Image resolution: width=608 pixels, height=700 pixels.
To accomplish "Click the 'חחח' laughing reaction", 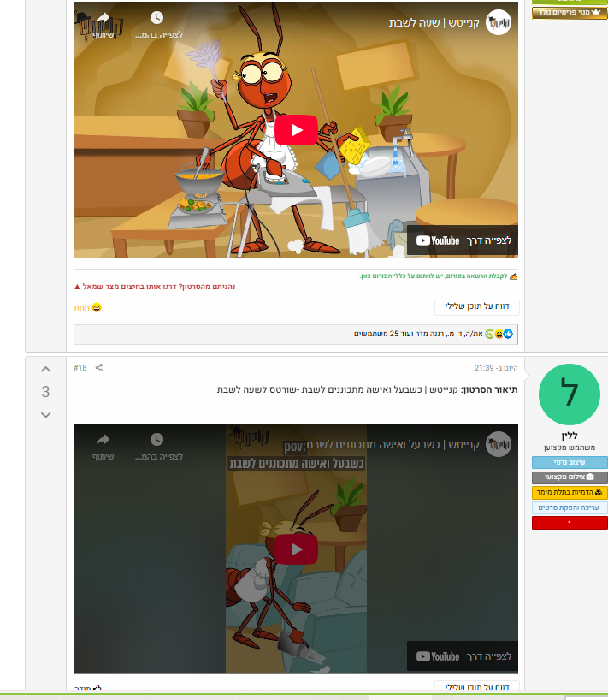I will click(88, 307).
